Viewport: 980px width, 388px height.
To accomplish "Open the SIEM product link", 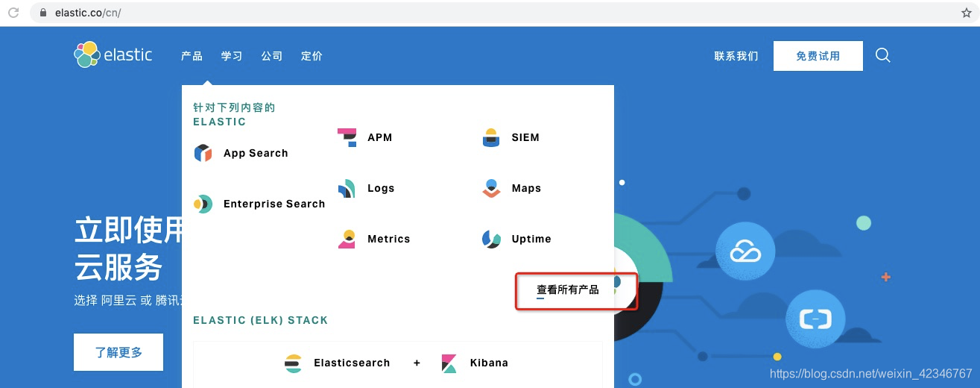I will tap(525, 138).
